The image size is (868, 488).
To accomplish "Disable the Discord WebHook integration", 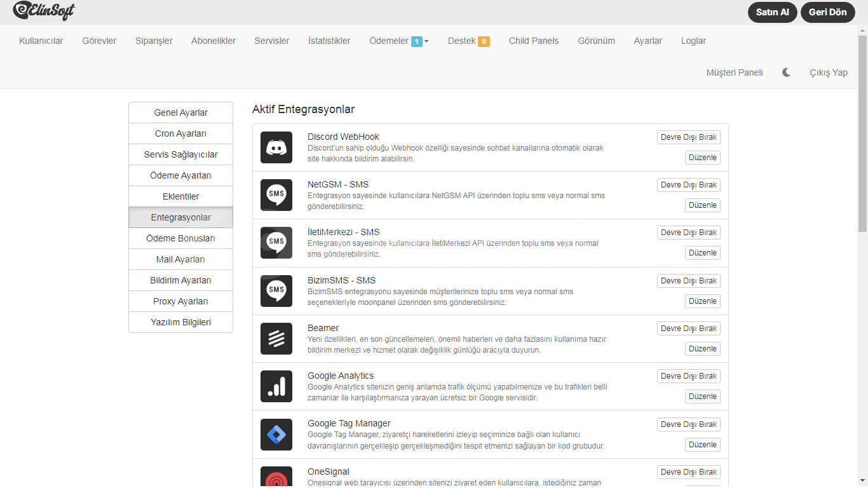I will point(689,137).
